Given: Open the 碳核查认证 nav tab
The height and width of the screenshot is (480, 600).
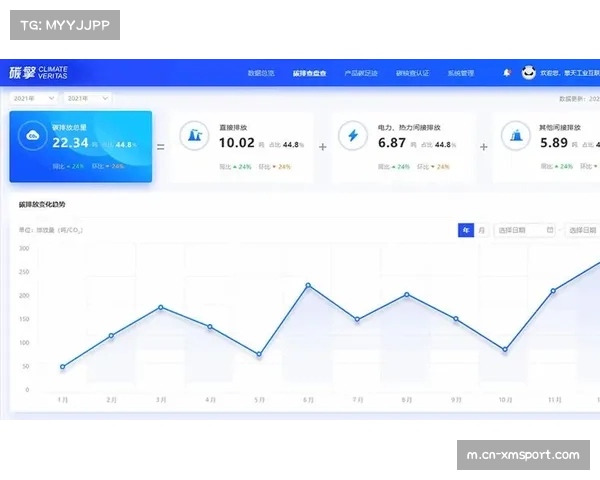Looking at the screenshot, I should click(x=412, y=73).
